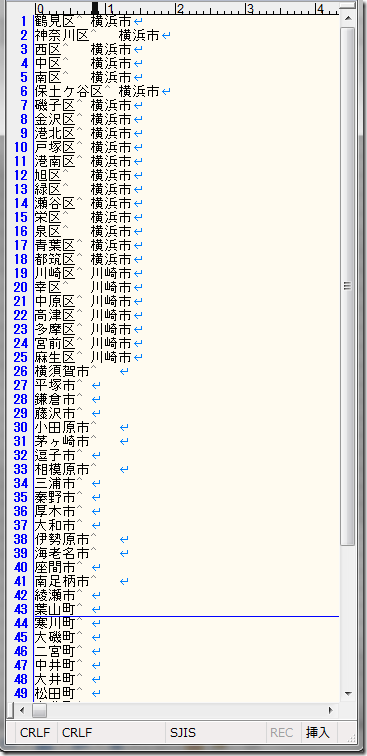The width and height of the screenshot is (367, 756).
Task: Click the 磯子区 text
Action: (x=55, y=105)
